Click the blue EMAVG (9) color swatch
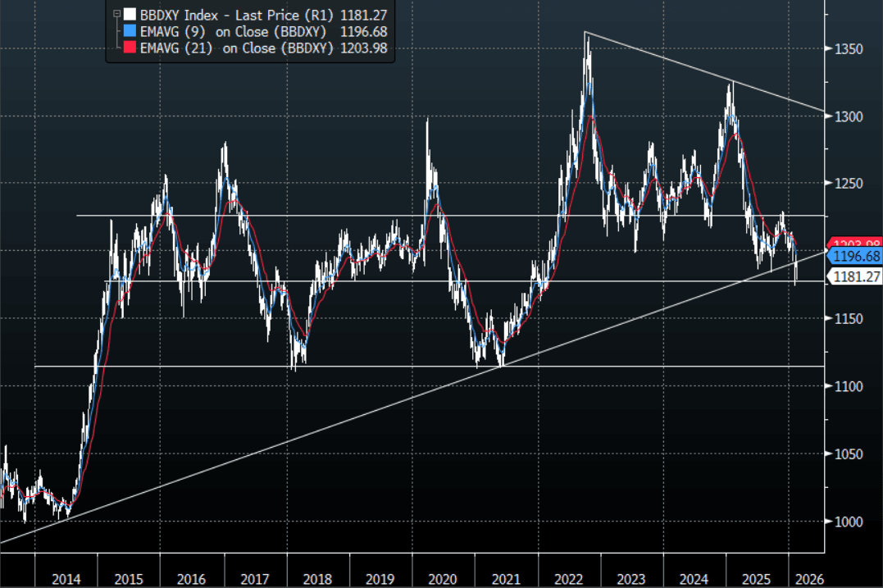This screenshot has height=588, width=883. [129, 31]
